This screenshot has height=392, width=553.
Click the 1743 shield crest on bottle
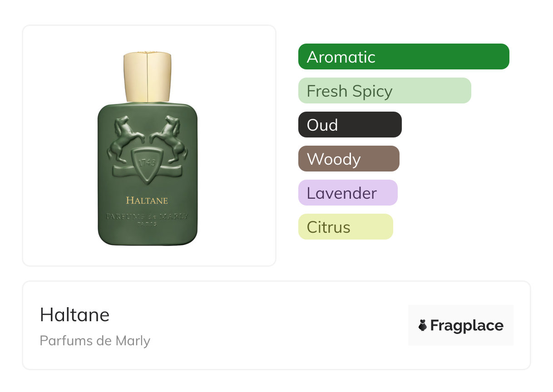click(x=147, y=165)
